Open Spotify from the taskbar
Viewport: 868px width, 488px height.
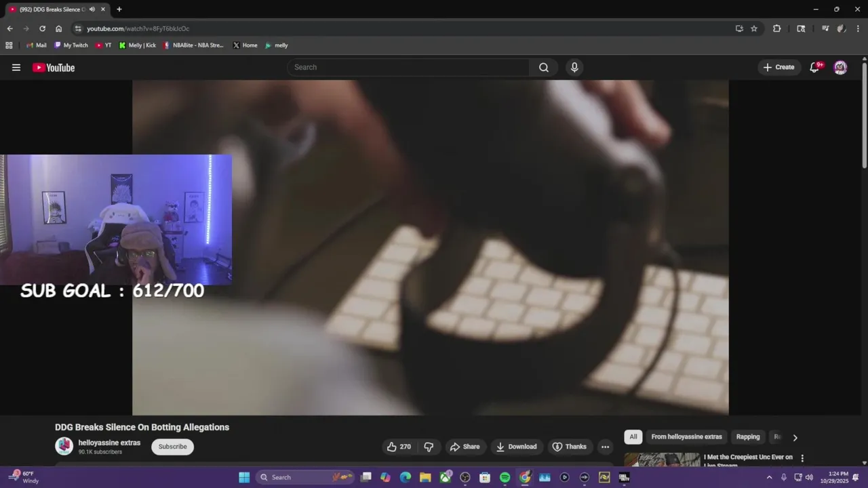505,477
